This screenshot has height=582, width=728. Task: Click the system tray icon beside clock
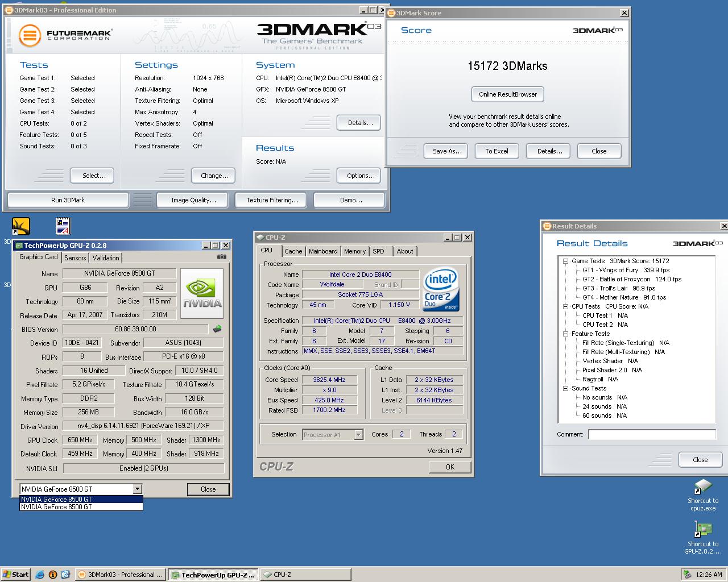tap(687, 575)
